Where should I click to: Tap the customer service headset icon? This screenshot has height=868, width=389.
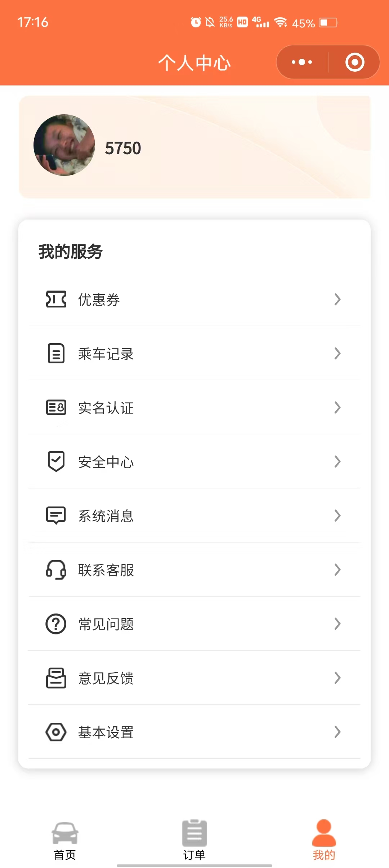[x=56, y=570]
